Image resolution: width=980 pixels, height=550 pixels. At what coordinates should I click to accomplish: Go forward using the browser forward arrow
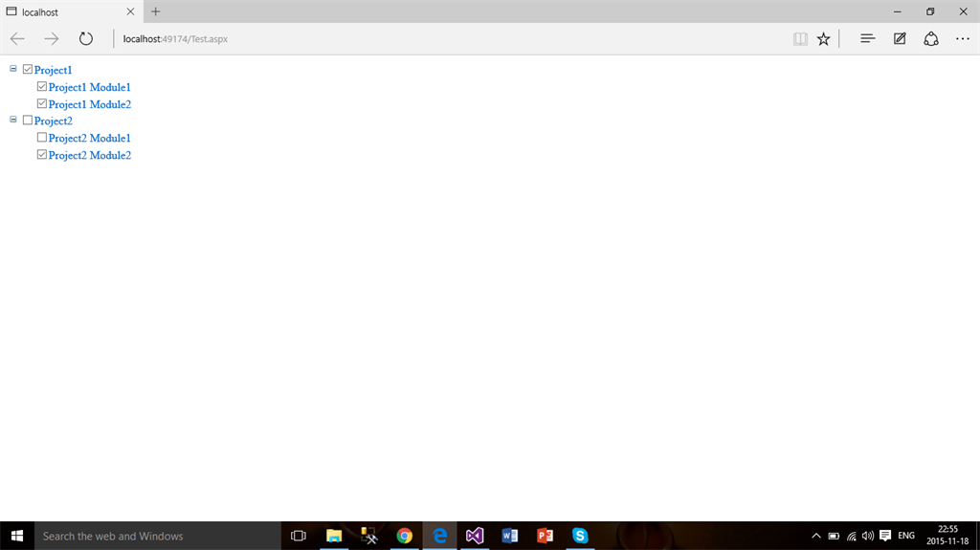[x=52, y=39]
